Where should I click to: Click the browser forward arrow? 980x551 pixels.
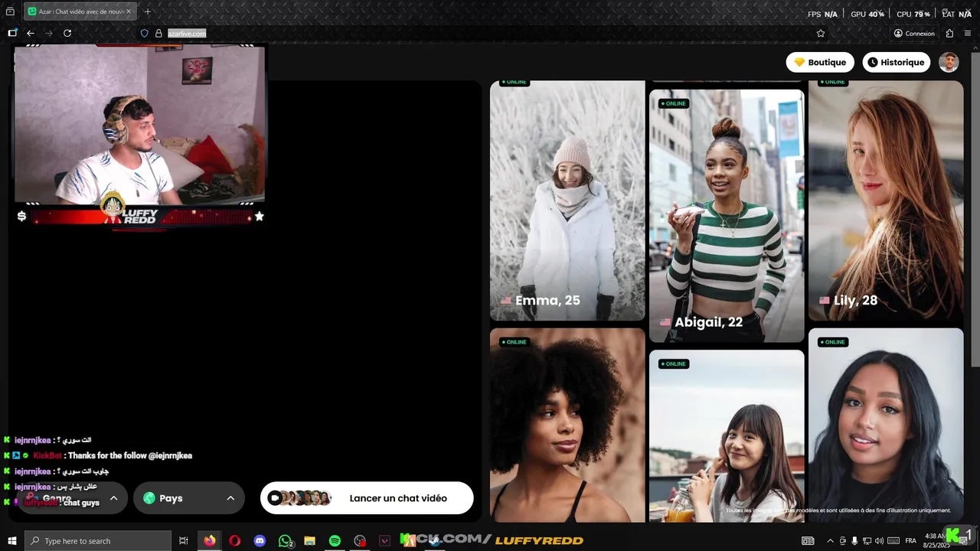coord(49,34)
